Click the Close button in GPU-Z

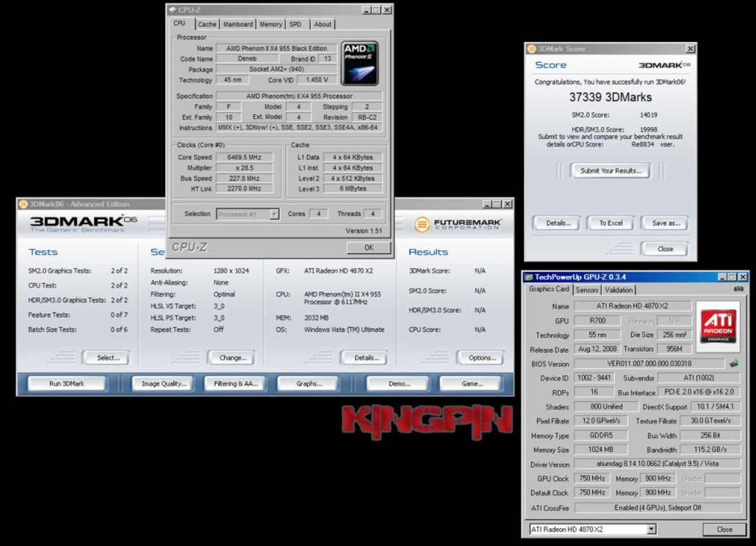click(x=724, y=529)
